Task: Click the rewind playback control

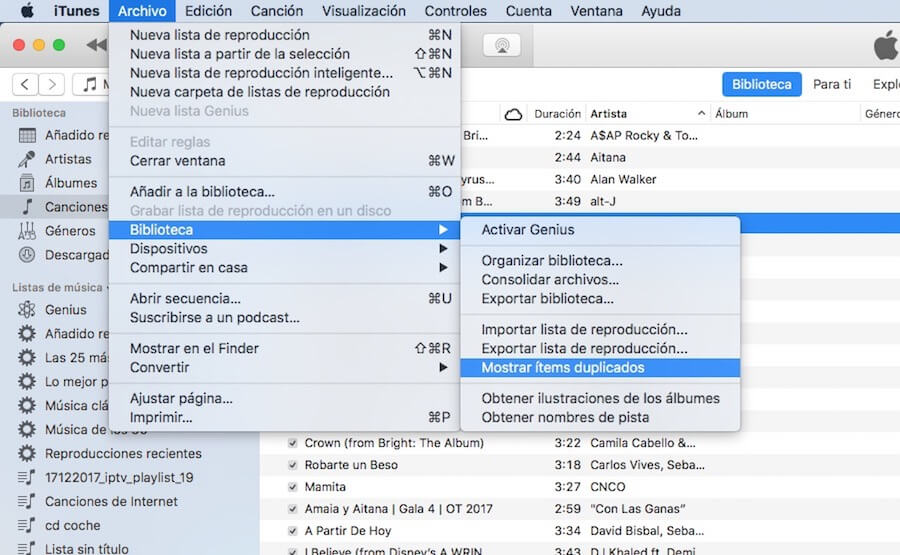Action: 97,45
